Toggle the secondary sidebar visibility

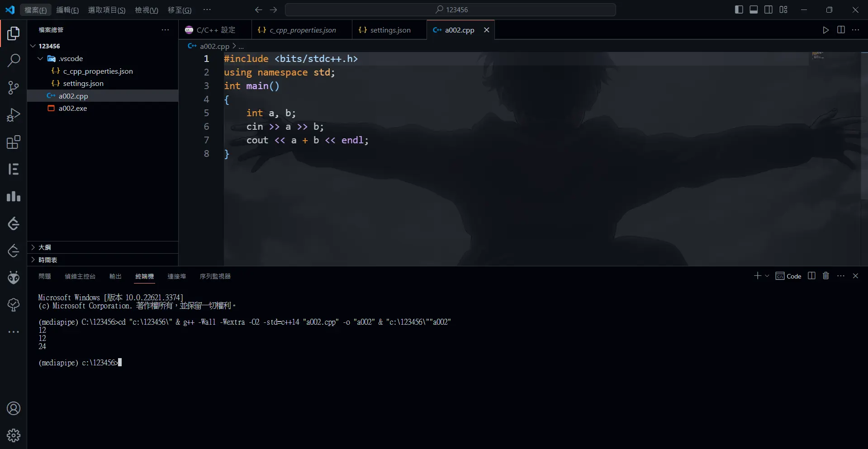pos(768,9)
